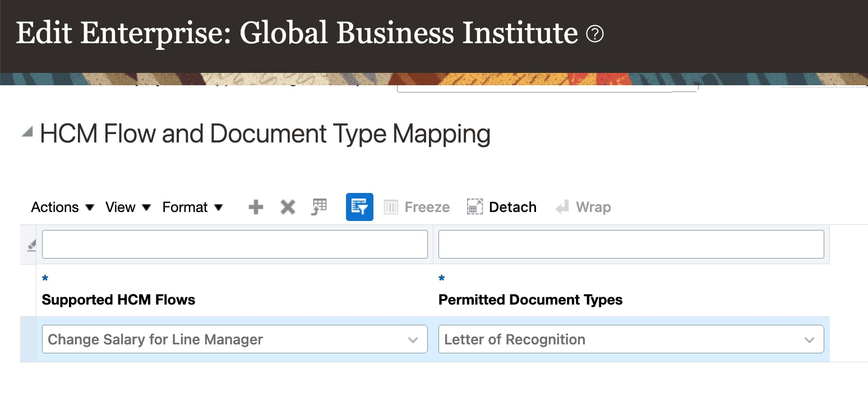Clear all filters with the eraser icon
The height and width of the screenshot is (396, 868).
[31, 245]
